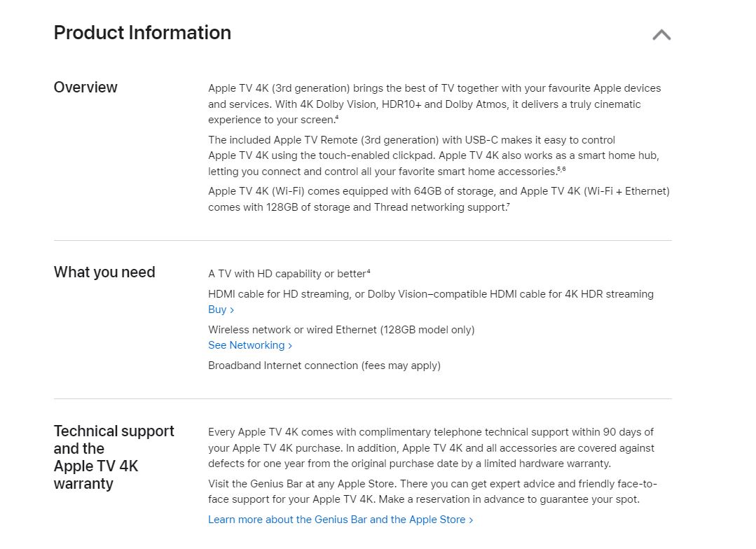Click the 64GB storage description paragraph
The width and height of the screenshot is (756, 549).
click(x=439, y=199)
